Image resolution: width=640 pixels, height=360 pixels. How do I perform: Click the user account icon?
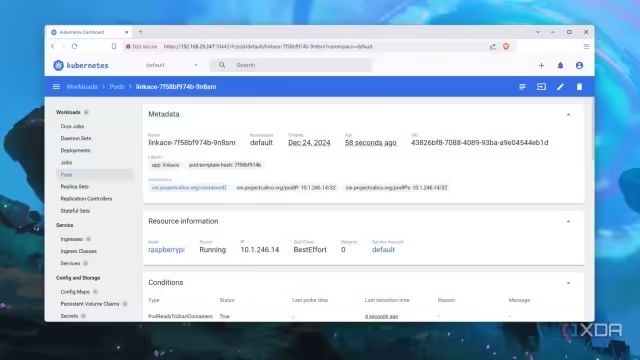(579, 65)
